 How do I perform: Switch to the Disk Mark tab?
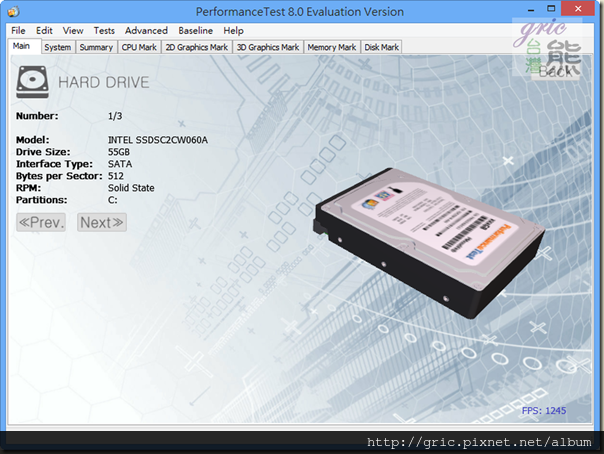[x=381, y=47]
